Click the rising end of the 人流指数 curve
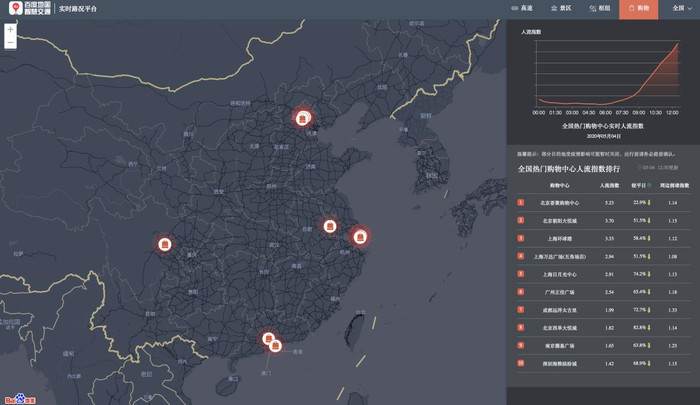 (x=677, y=44)
